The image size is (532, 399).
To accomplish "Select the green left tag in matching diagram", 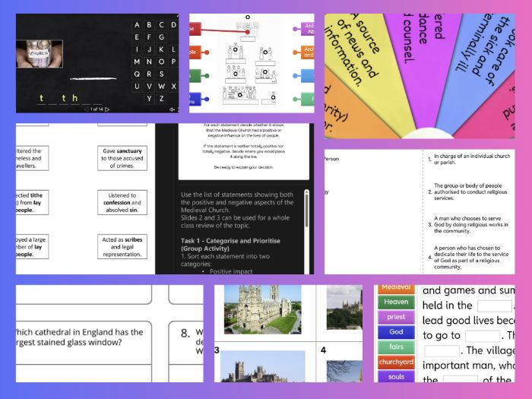I will 195,76.
